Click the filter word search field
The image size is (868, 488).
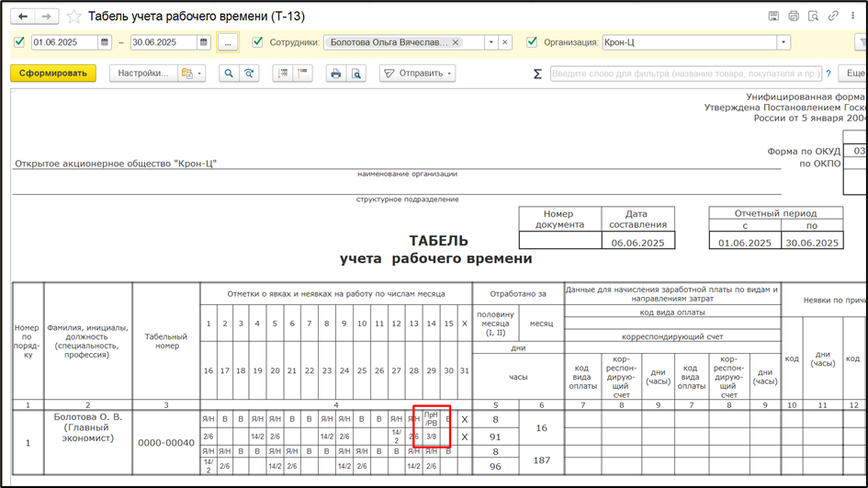pyautogui.click(x=685, y=74)
